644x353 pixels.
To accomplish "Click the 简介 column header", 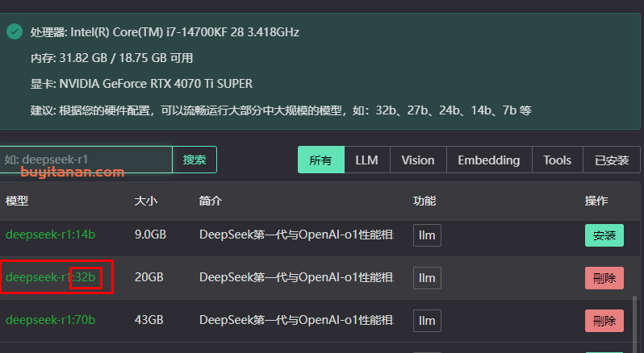I will [x=211, y=201].
